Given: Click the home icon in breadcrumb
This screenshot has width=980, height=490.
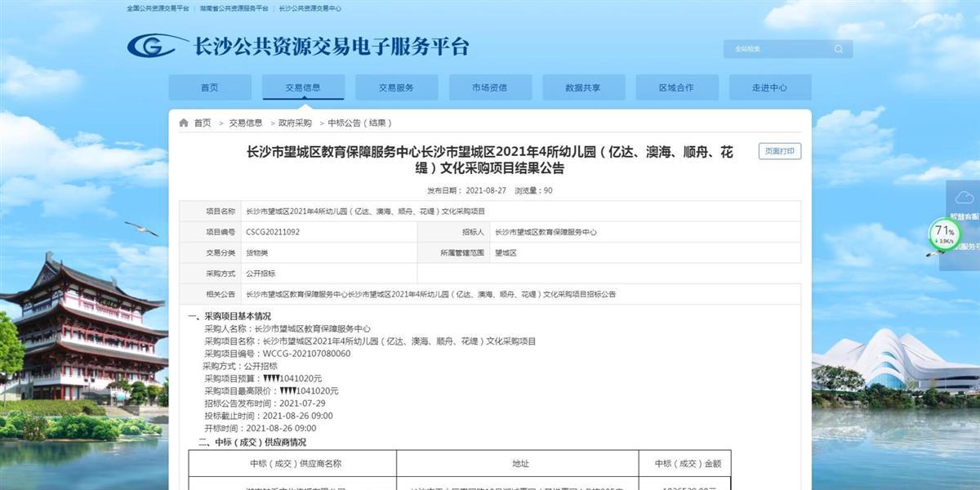Looking at the screenshot, I should click(184, 123).
